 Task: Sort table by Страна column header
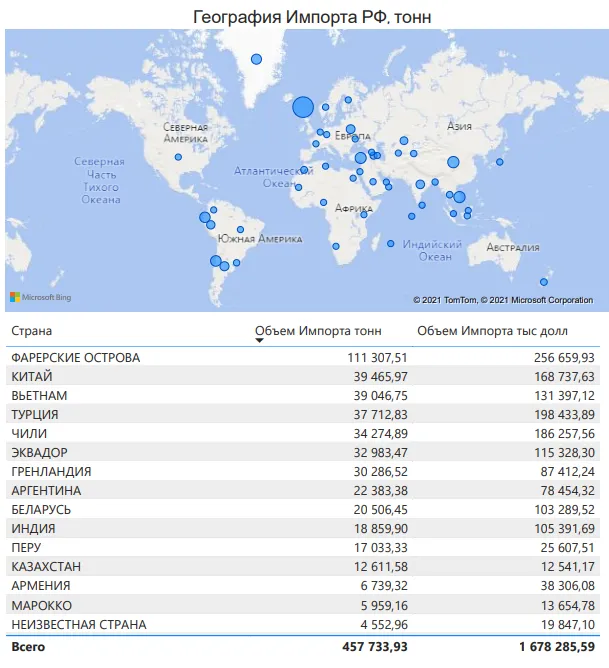point(31,330)
